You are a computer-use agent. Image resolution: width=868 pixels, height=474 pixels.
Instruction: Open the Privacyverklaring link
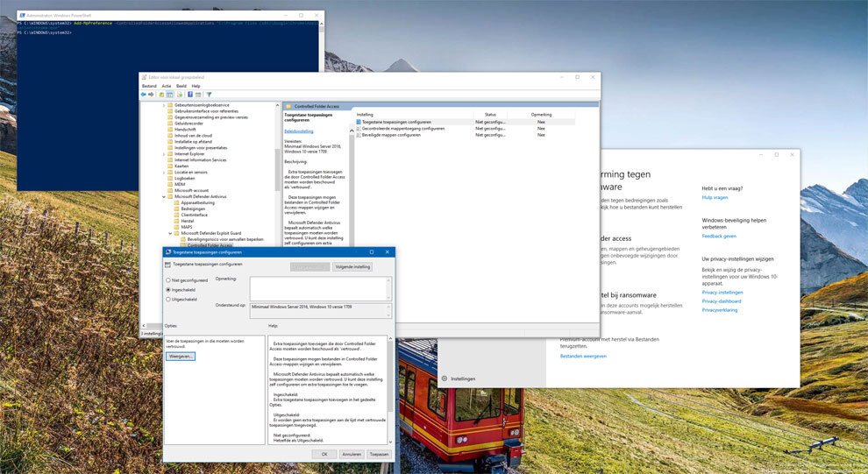coord(720,310)
